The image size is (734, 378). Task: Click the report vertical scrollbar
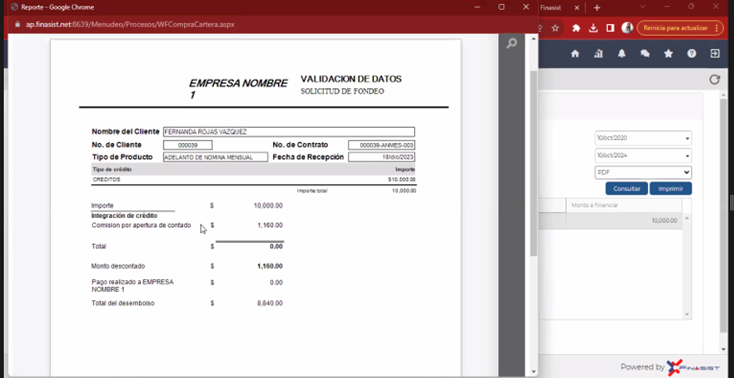(534, 163)
